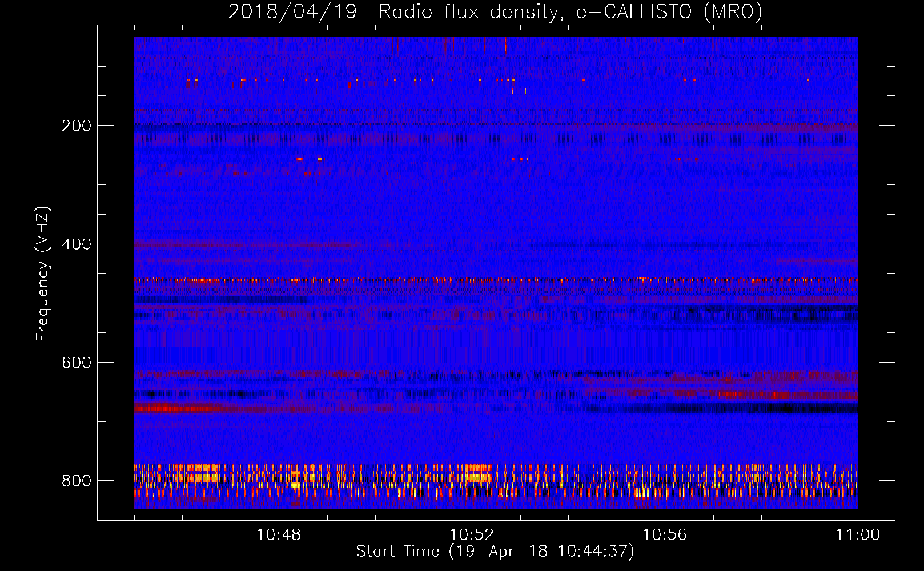This screenshot has width=924, height=571.
Task: Click the 10:52 time tick label
Action: (x=472, y=535)
